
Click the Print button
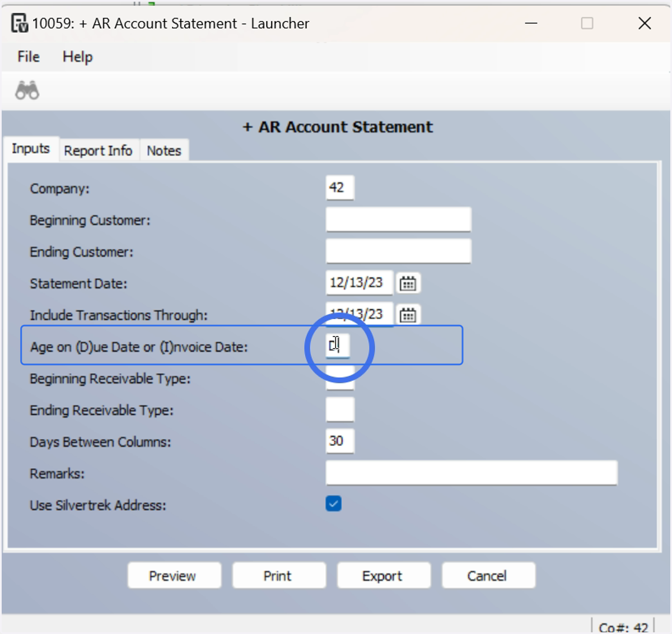coord(279,575)
